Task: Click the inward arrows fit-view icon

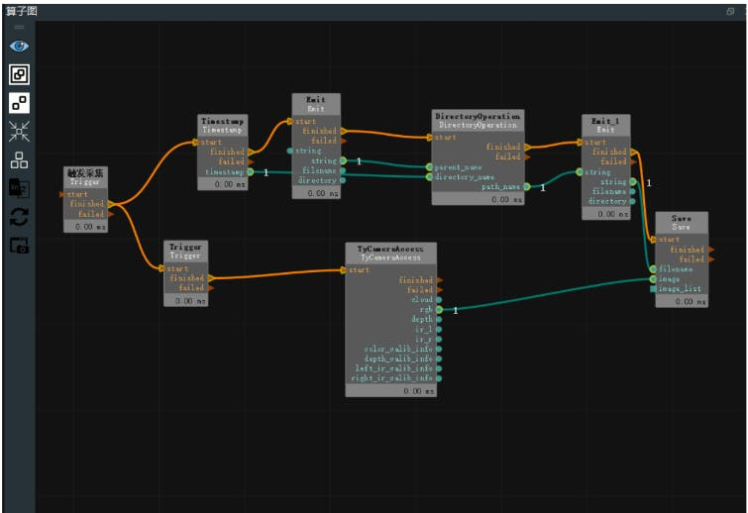Action: pyautogui.click(x=19, y=131)
